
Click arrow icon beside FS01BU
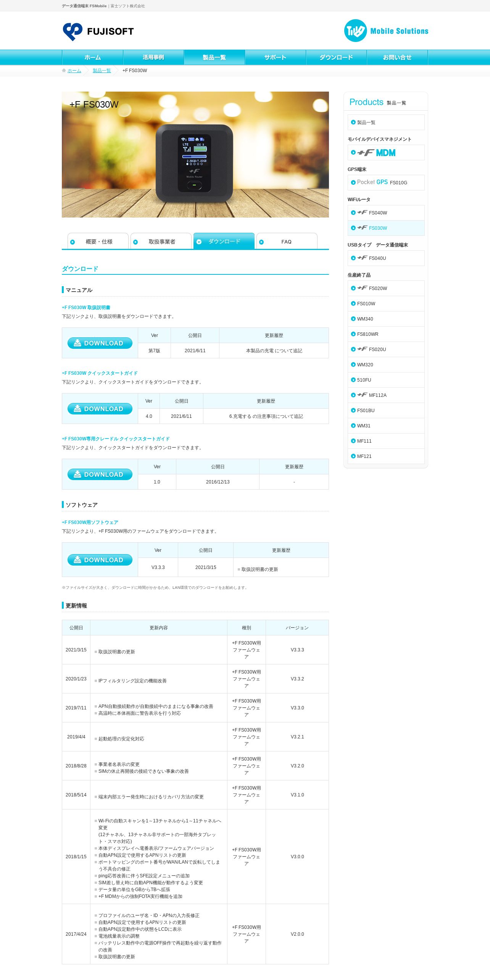353,410
